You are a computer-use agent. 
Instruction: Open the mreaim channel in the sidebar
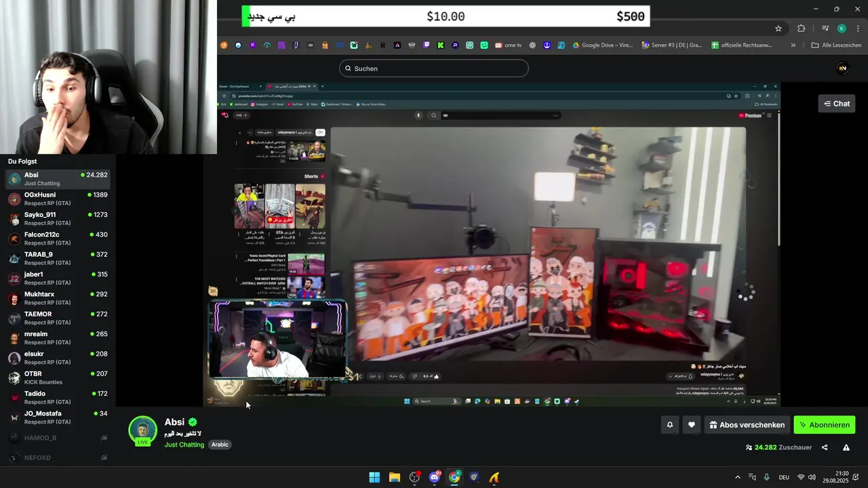click(x=58, y=338)
